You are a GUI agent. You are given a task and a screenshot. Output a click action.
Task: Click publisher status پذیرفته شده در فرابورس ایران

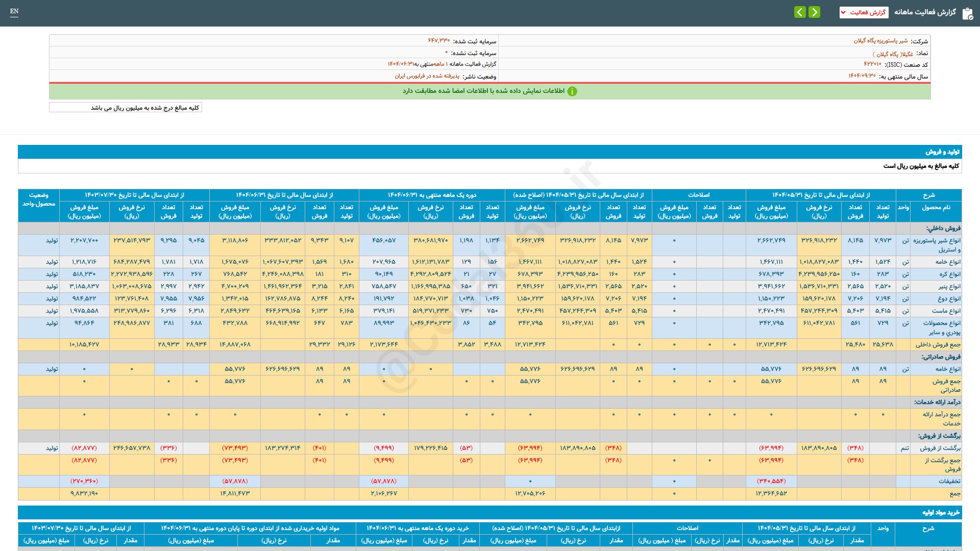pos(427,76)
